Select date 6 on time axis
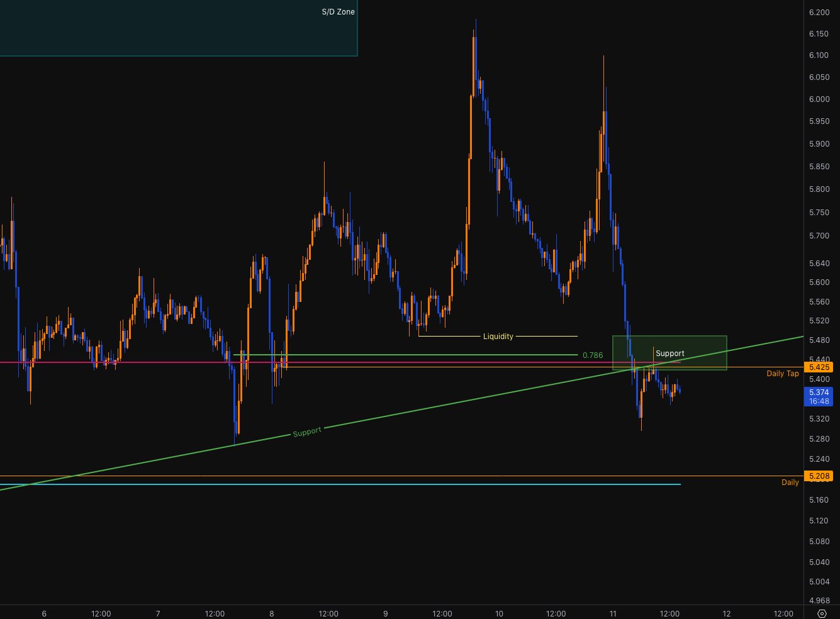The image size is (840, 619). click(44, 614)
